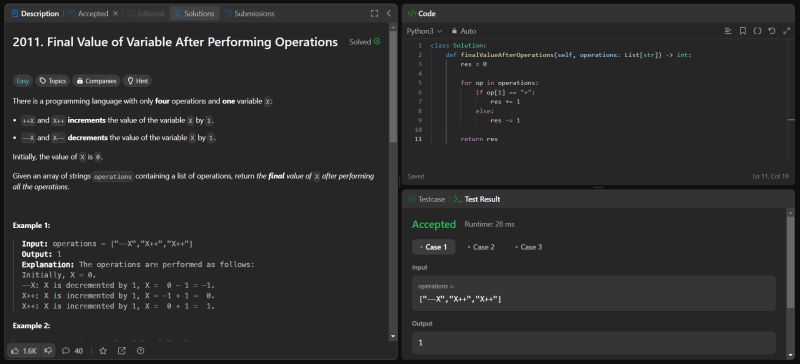The image size is (800, 364).
Task: Click the share problem icon
Action: coord(122,351)
